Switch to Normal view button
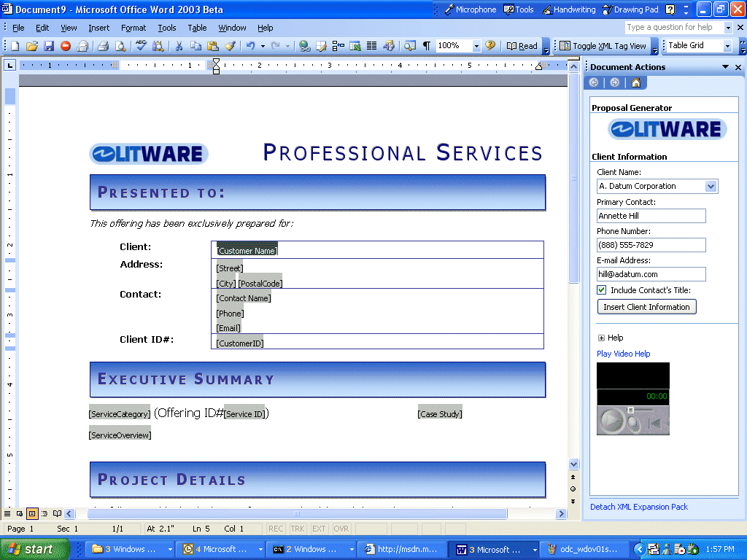Viewport: 747px width, 560px height. [x=7, y=514]
